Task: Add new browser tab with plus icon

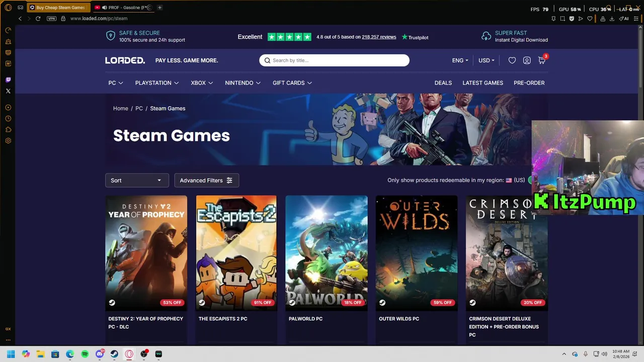Action: click(x=159, y=8)
